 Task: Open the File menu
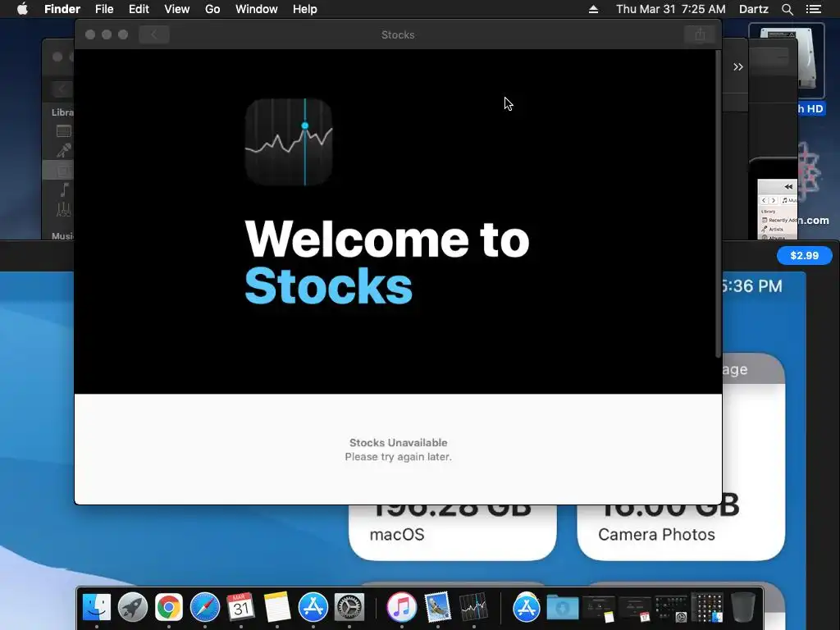tap(104, 9)
